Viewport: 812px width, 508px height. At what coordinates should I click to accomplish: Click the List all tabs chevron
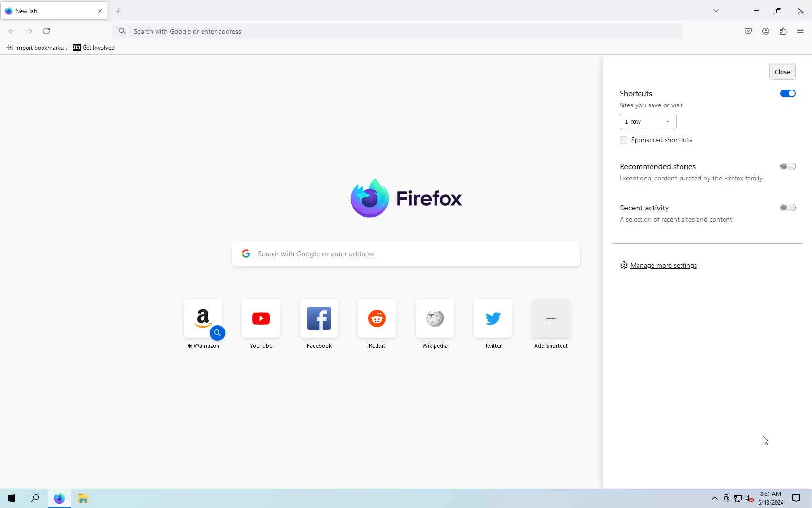(716, 11)
